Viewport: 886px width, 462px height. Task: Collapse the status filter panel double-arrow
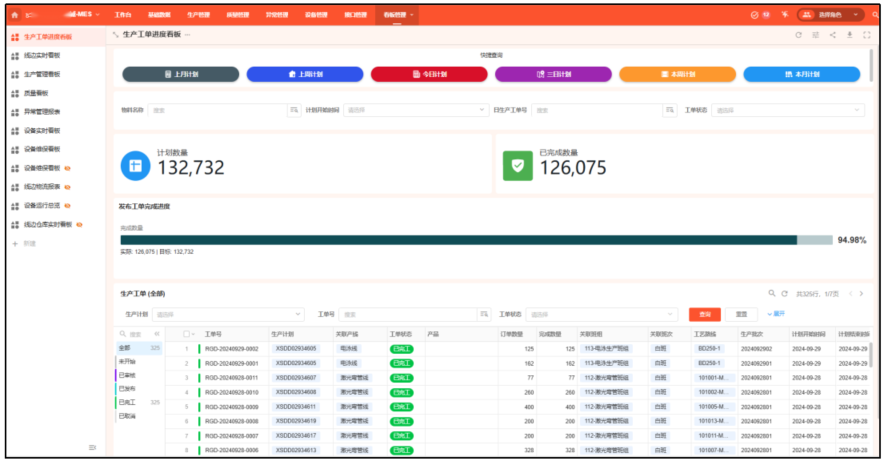tap(157, 334)
